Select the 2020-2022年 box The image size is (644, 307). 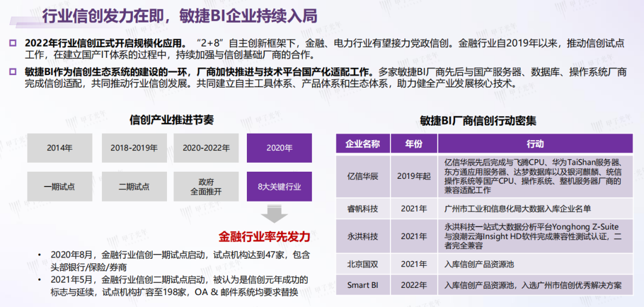206,148
